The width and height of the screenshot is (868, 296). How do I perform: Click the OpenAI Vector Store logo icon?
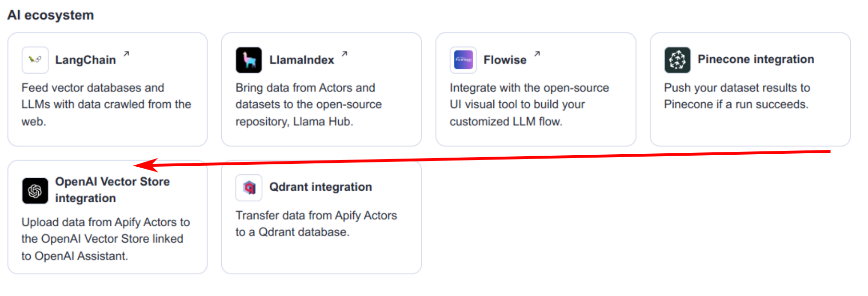tap(35, 191)
